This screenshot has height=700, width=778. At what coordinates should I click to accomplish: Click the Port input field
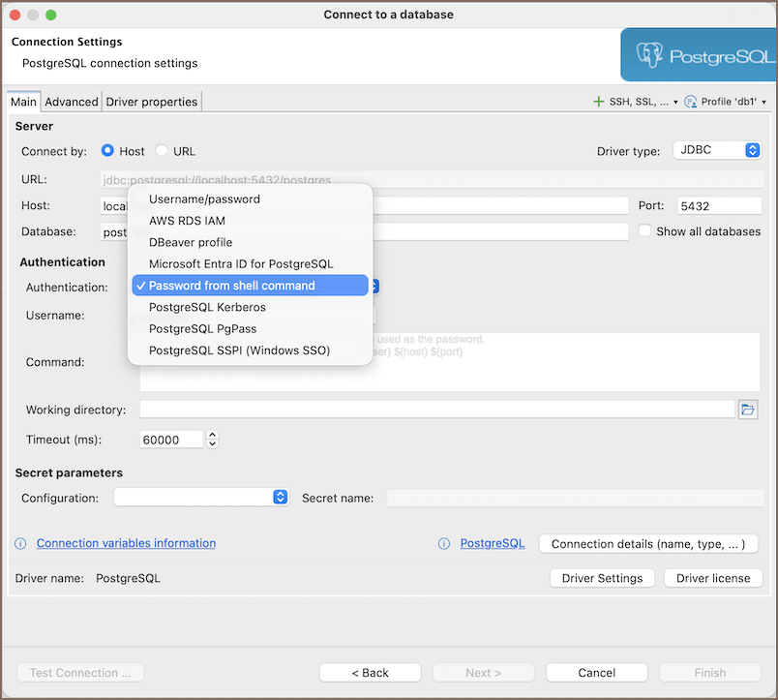[x=719, y=205]
